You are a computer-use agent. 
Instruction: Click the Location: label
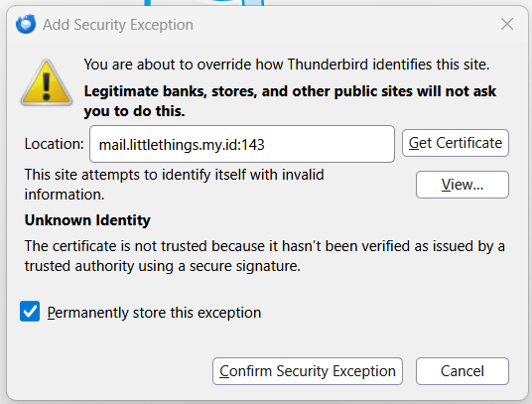(54, 144)
